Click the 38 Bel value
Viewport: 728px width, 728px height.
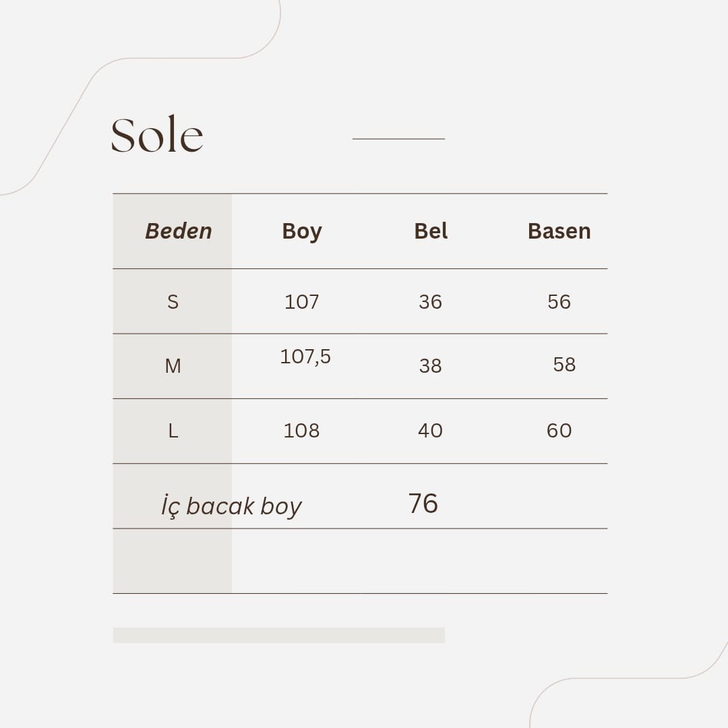[430, 366]
